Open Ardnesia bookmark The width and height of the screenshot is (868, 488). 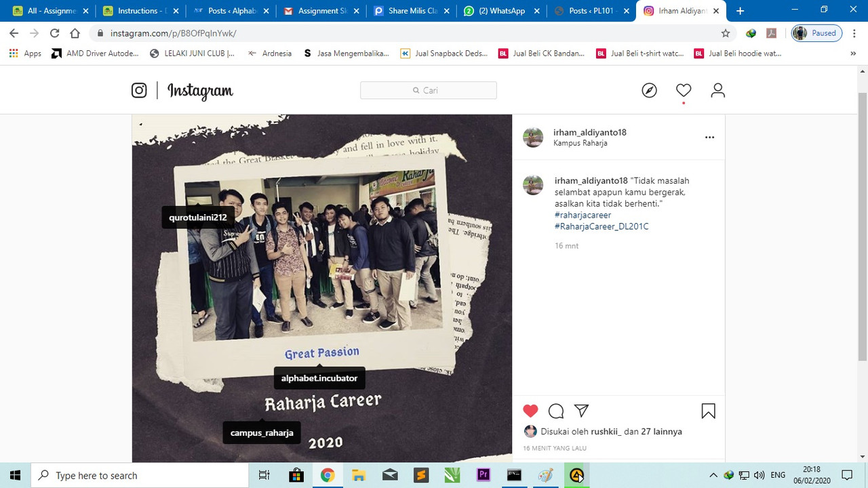click(269, 54)
